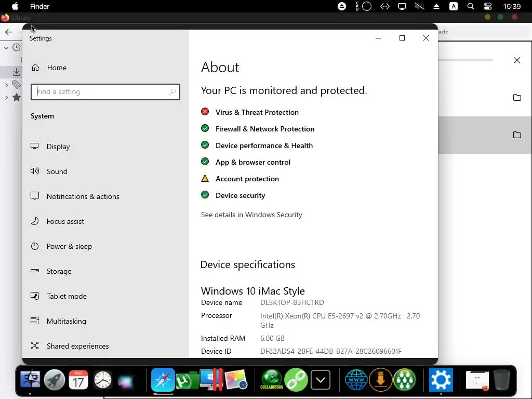This screenshot has height=399, width=532.
Task: Open the green people group app in dock
Action: click(404, 379)
